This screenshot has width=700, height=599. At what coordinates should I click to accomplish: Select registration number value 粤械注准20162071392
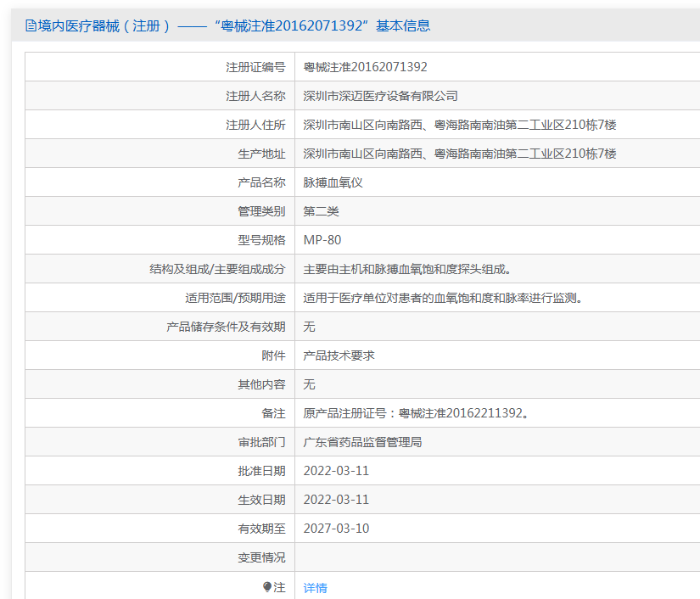(x=365, y=67)
